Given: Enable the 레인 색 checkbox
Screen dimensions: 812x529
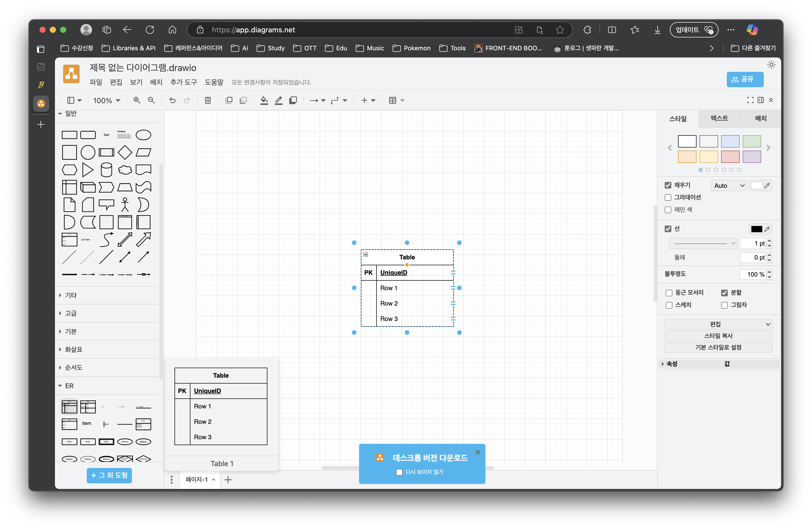Looking at the screenshot, I should [668, 210].
